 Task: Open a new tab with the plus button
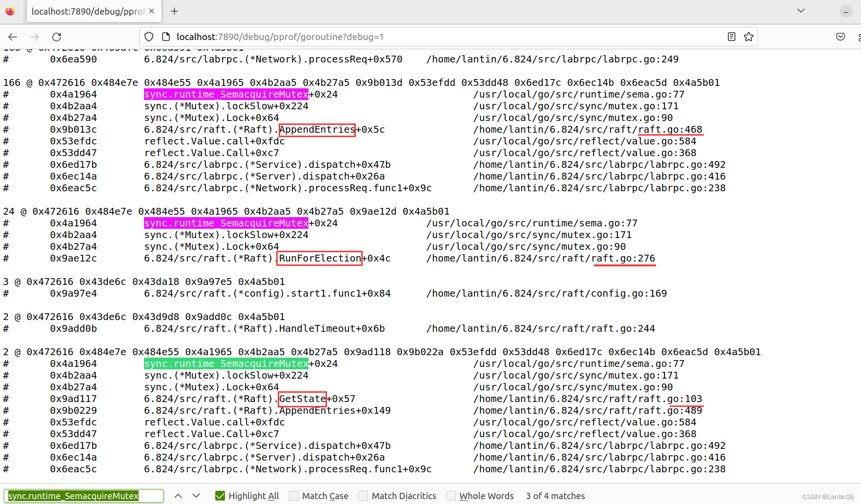[x=174, y=11]
